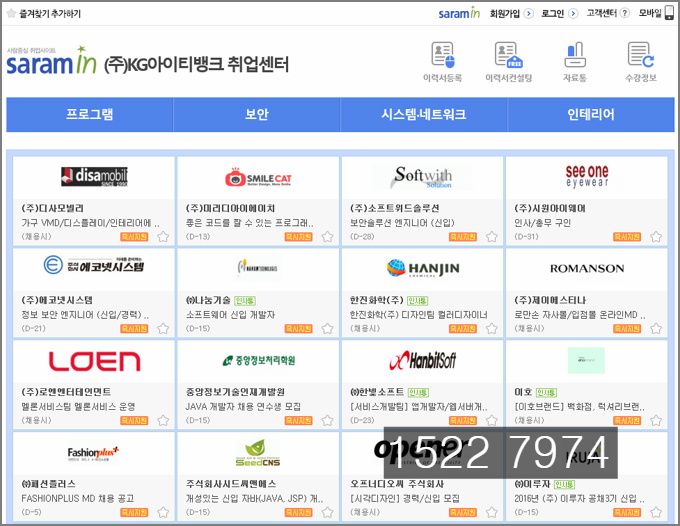Favorite the (주)디사모빌리 job with star
Screen dimensions: 680x526
163,237
